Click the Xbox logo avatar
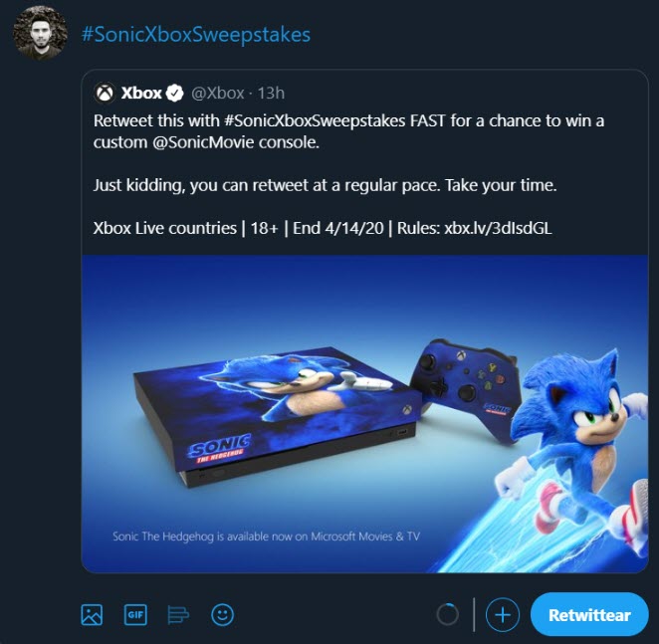 [x=105, y=94]
